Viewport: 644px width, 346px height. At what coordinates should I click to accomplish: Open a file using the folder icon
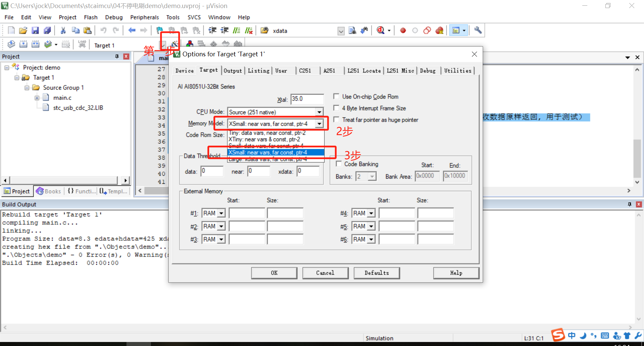[23, 31]
